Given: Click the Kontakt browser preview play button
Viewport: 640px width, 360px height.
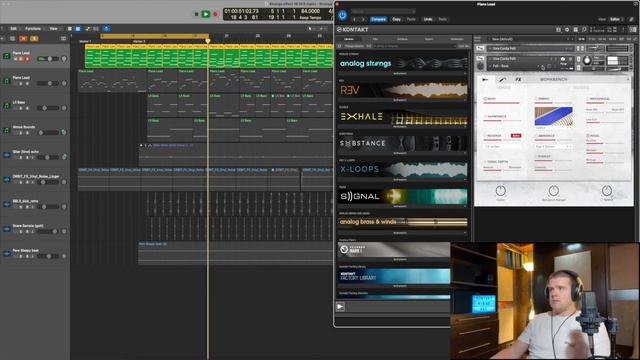Looking at the screenshot, I should (340, 307).
